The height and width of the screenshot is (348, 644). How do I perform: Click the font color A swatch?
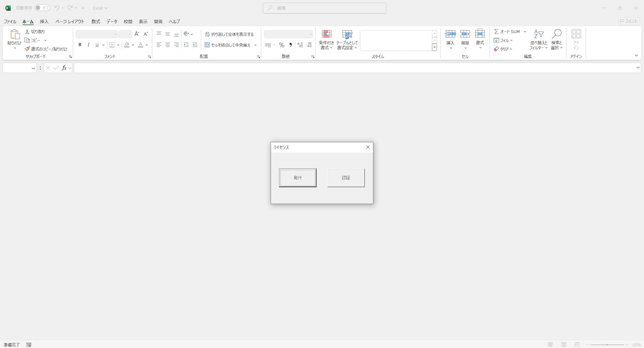point(140,45)
